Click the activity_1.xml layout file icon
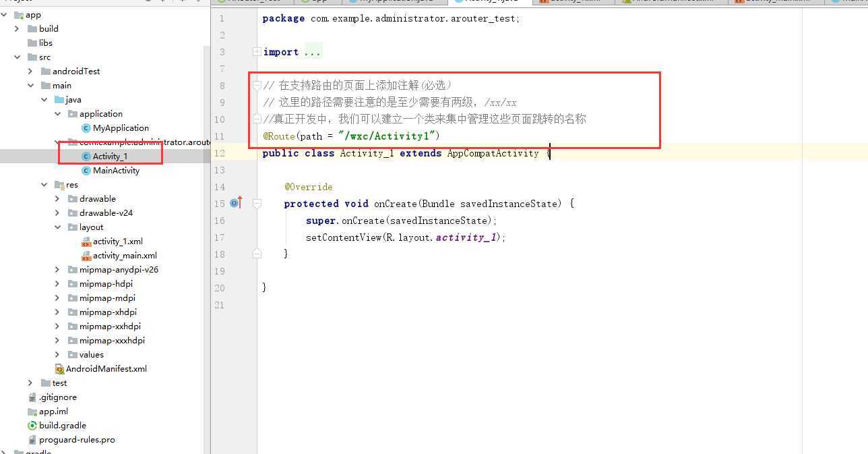The image size is (868, 454). (x=86, y=242)
